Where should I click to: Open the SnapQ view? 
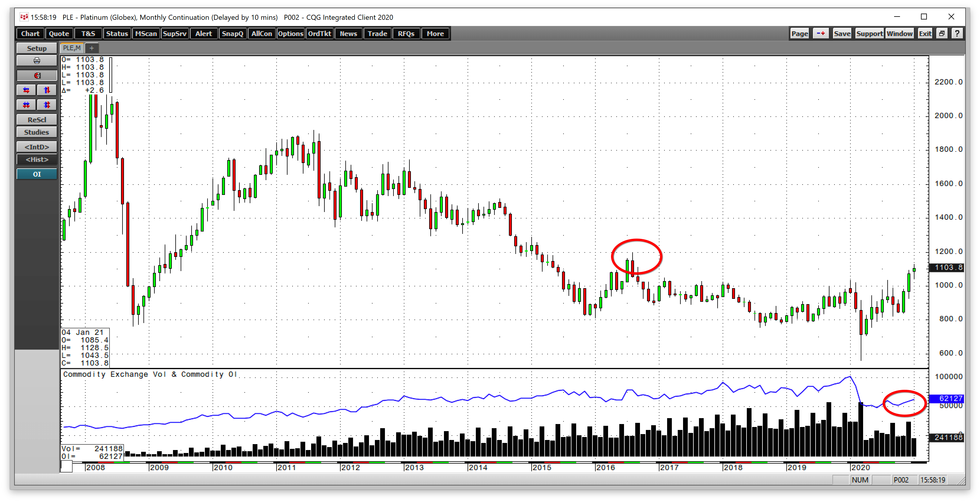232,33
